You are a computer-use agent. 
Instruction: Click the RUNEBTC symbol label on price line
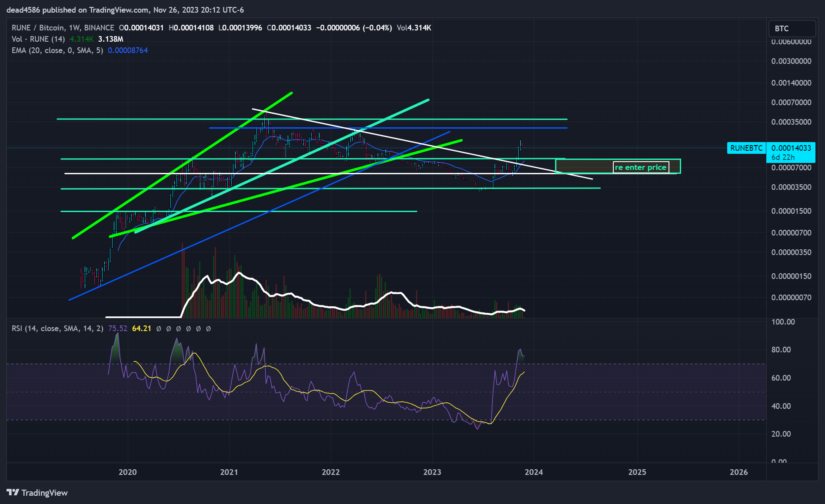coord(746,148)
